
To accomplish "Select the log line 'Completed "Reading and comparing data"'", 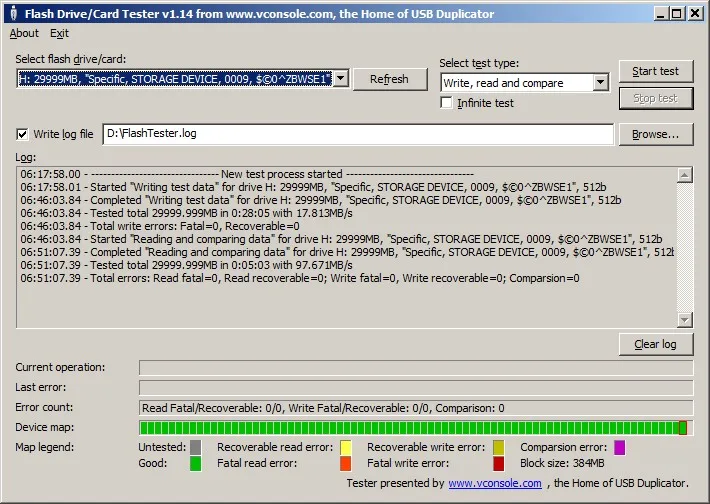I will pyautogui.click(x=347, y=252).
